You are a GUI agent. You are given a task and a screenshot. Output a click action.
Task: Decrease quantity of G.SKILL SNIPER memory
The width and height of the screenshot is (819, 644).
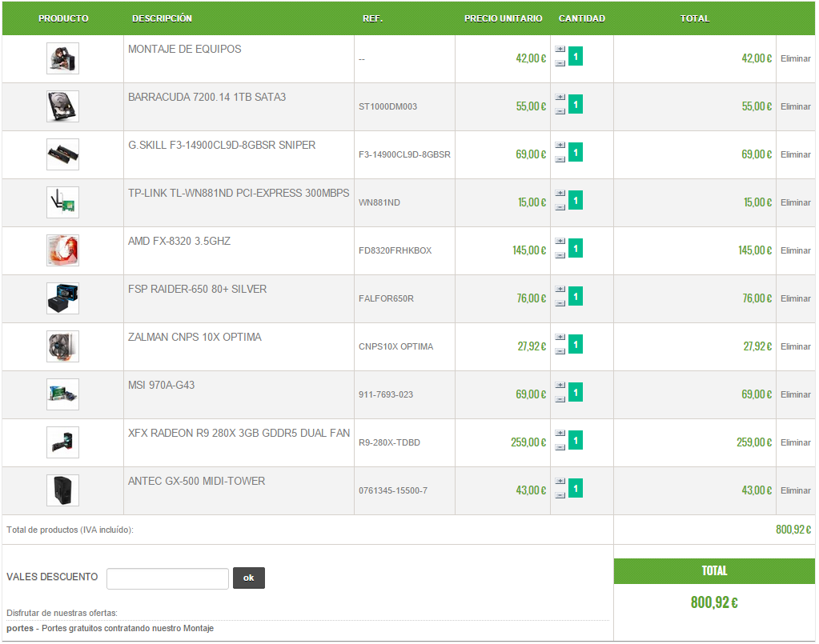coord(560,159)
